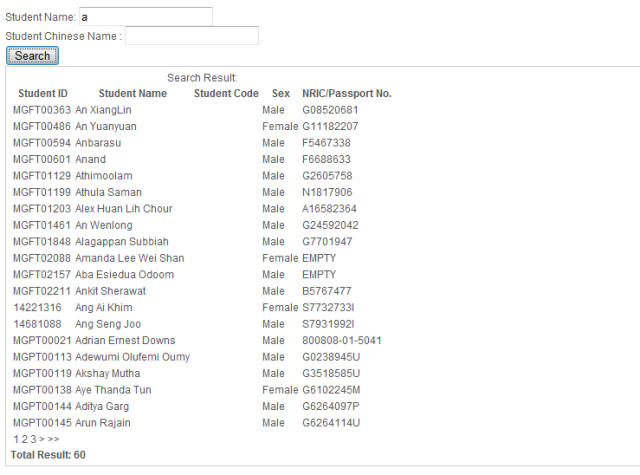Select student name Alex Huan Lih Chour

click(x=124, y=209)
